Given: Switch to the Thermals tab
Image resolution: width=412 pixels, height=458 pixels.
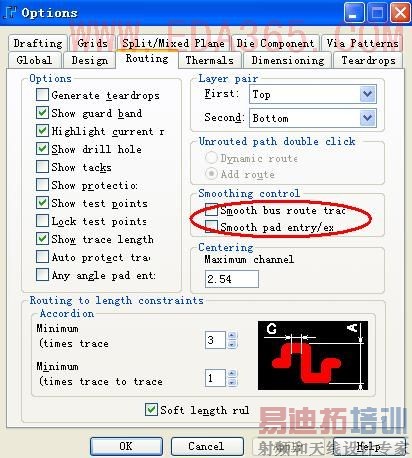Looking at the screenshot, I should click(209, 60).
